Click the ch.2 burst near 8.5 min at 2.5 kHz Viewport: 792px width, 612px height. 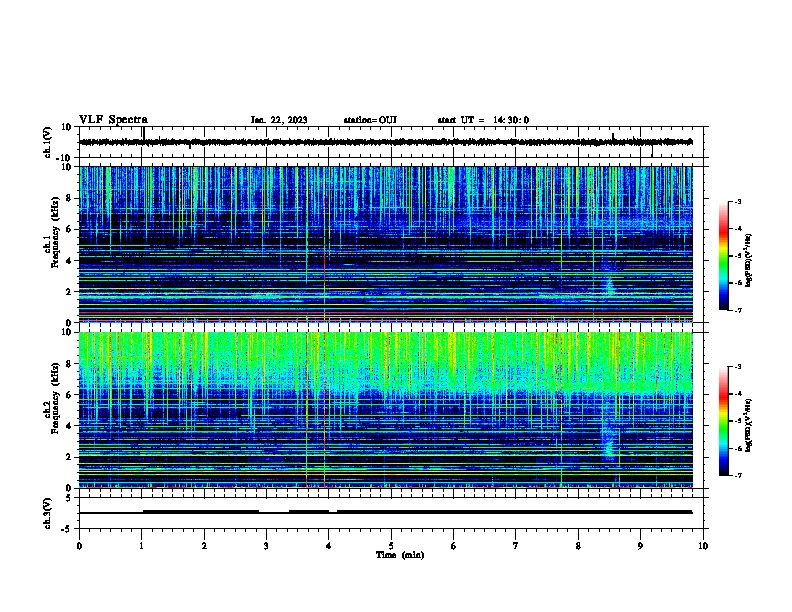609,447
